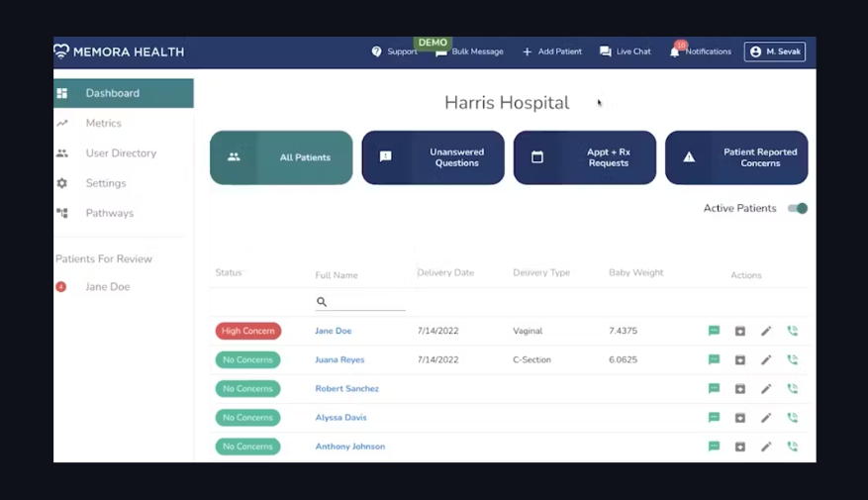868x500 pixels.
Task: Click the DEMO badge in header
Action: pyautogui.click(x=433, y=43)
